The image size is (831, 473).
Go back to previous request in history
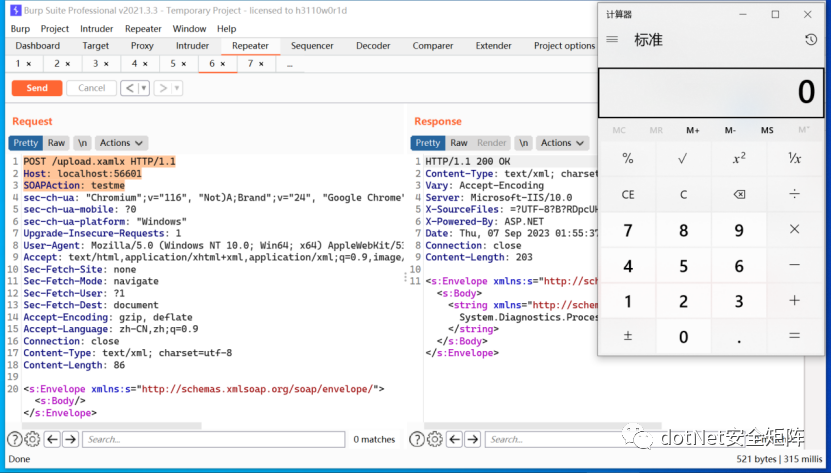point(129,88)
